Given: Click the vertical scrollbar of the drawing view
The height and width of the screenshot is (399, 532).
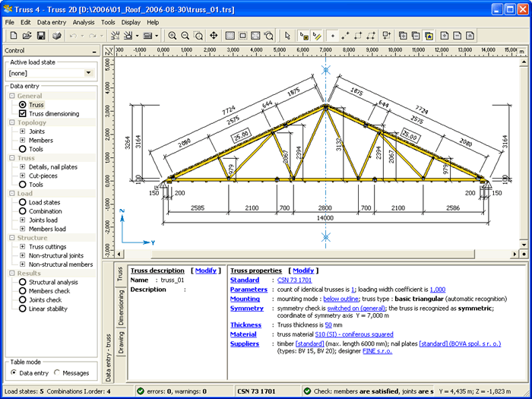Looking at the screenshot, I should [523, 152].
